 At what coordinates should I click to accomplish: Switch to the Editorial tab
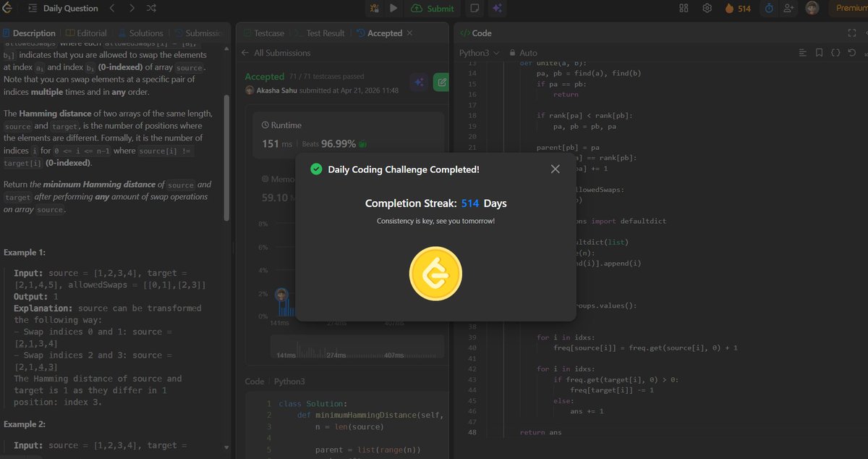coord(86,33)
